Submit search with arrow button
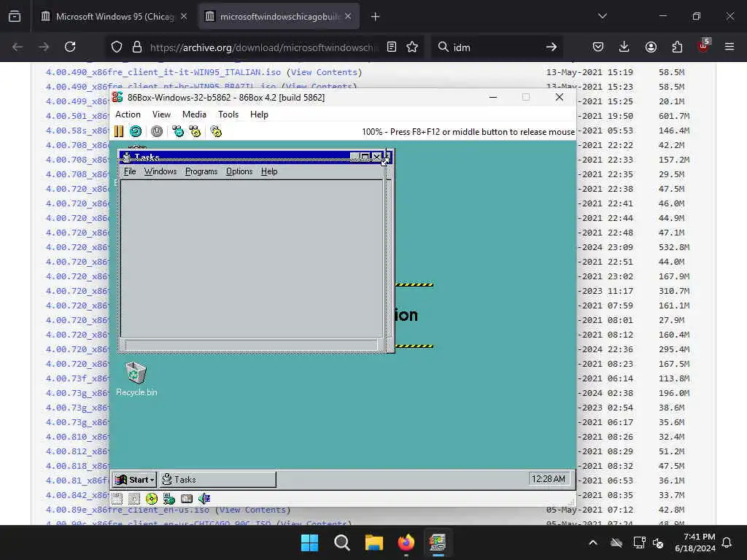Viewport: 747px width, 560px height. (551, 47)
